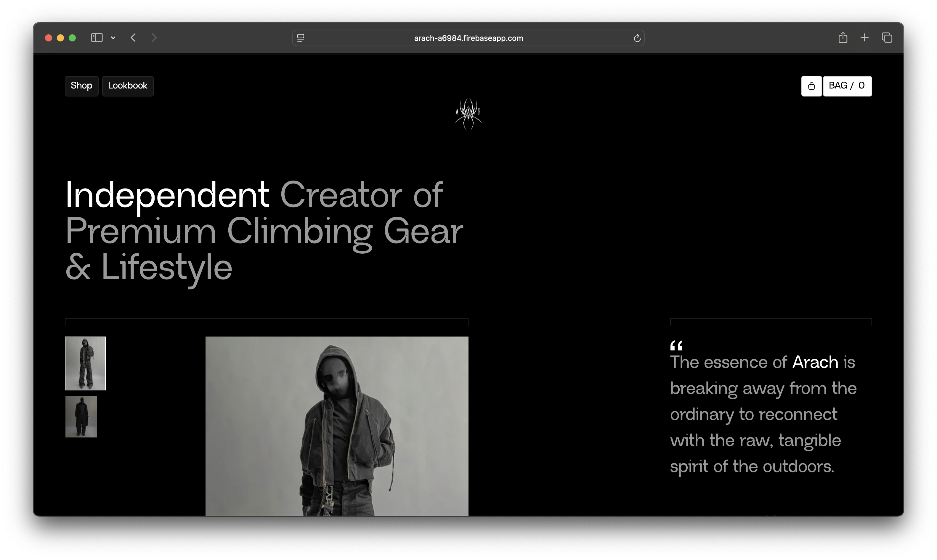Click the arach-a6984.firebaseapp.com address field
Image resolution: width=937 pixels, height=560 pixels.
click(x=468, y=38)
